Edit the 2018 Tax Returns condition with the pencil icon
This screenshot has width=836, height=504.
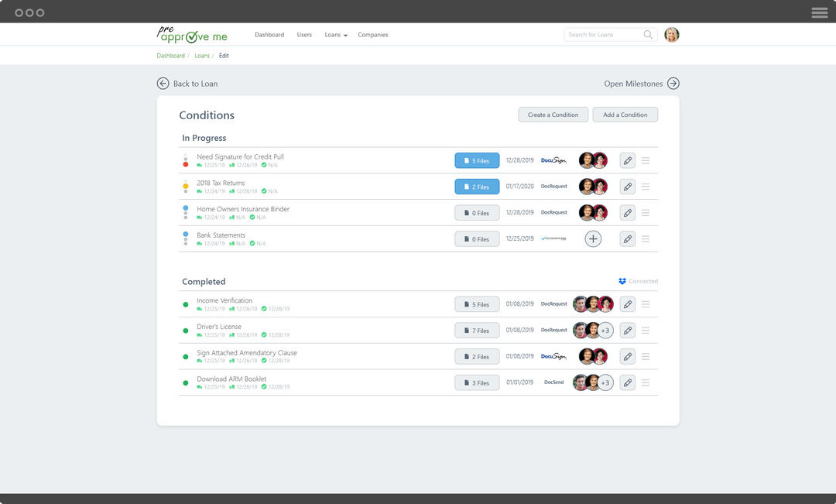tap(627, 186)
